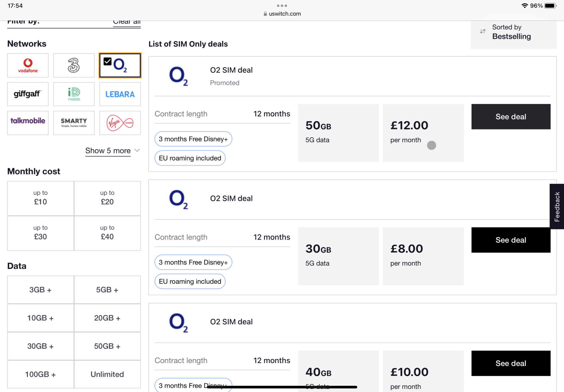Pick the iD Mobile network filter

74,94
